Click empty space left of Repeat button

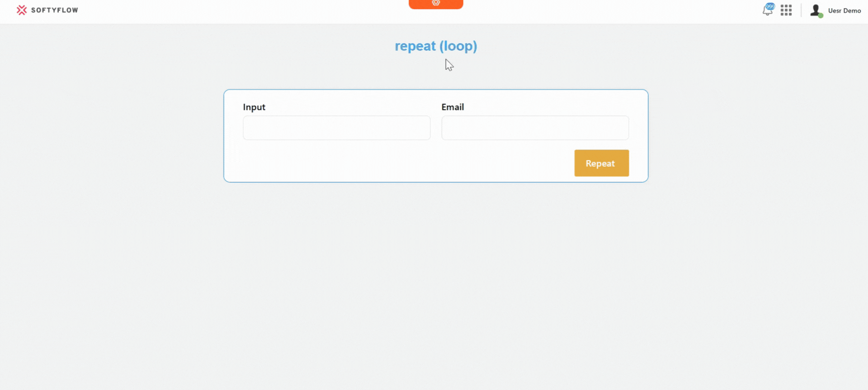407,163
